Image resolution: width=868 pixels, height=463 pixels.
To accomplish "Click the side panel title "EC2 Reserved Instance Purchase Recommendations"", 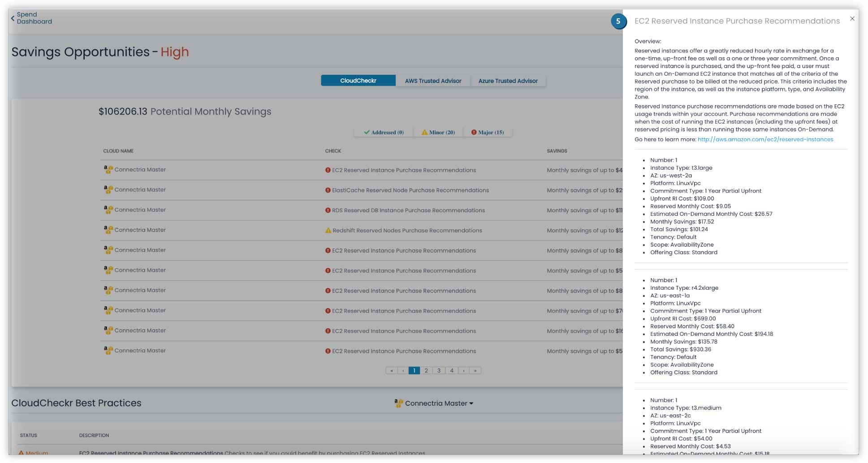I will (737, 21).
